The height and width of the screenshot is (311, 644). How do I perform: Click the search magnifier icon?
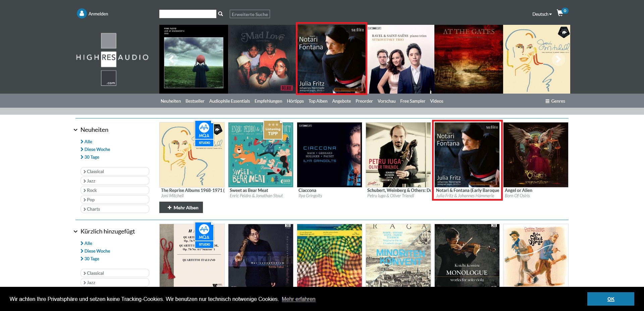coord(220,14)
